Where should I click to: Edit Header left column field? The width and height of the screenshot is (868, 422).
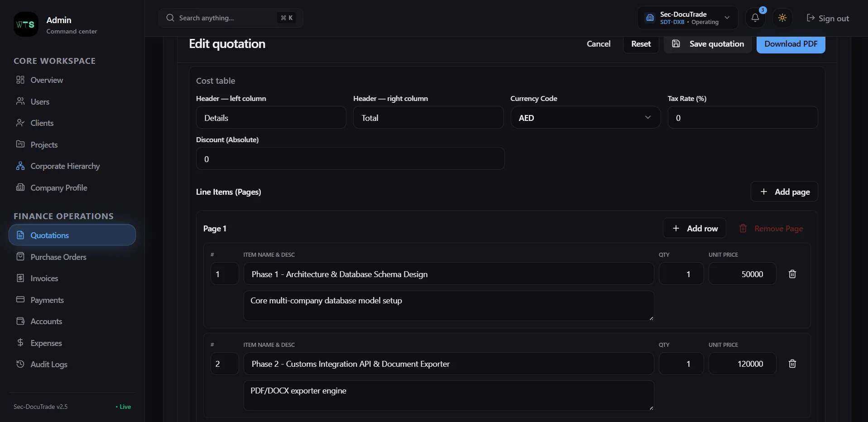click(271, 118)
